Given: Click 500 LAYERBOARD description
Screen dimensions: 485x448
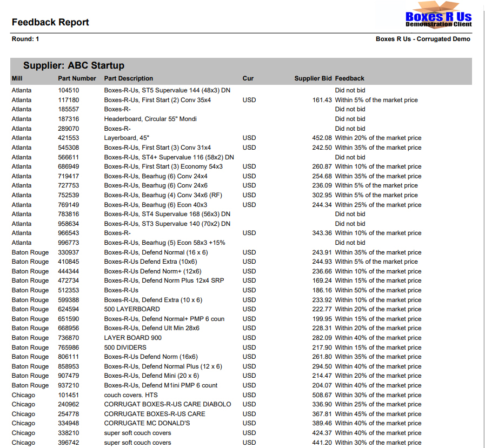Looking at the screenshot, I should pyautogui.click(x=132, y=309).
